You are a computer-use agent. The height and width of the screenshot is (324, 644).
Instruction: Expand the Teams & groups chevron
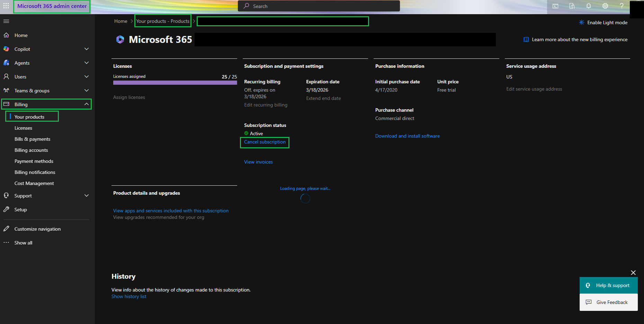[x=87, y=90]
